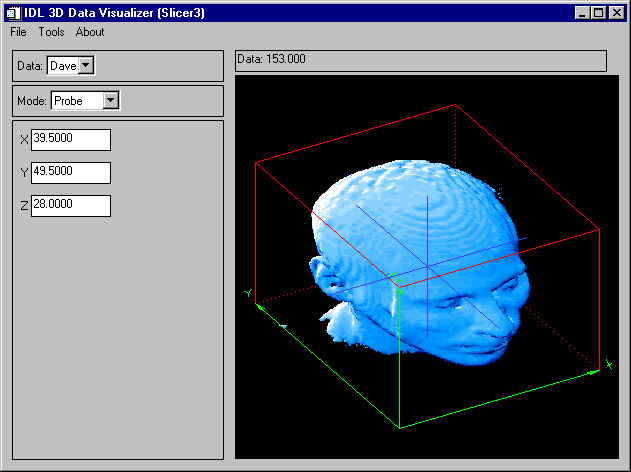Close the Slicer3 window
Screen dimensions: 631x472
click(x=616, y=13)
